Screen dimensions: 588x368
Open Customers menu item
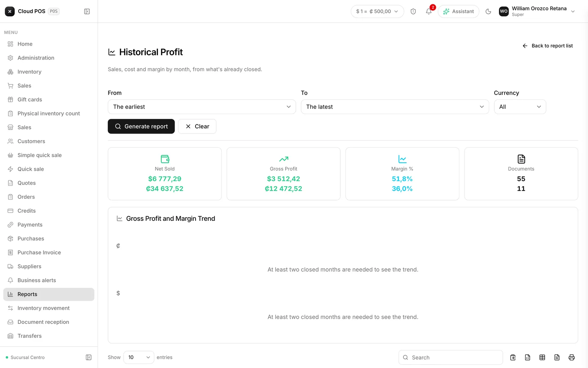(x=49, y=141)
